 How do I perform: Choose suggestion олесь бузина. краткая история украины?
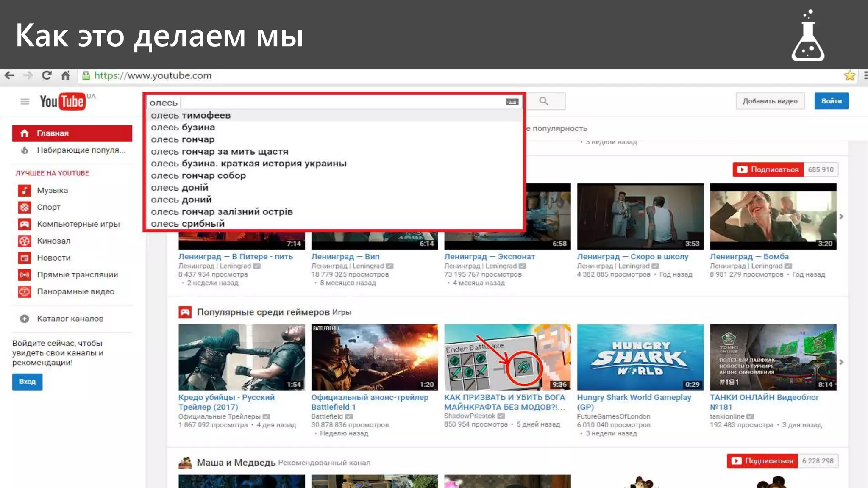point(335,164)
